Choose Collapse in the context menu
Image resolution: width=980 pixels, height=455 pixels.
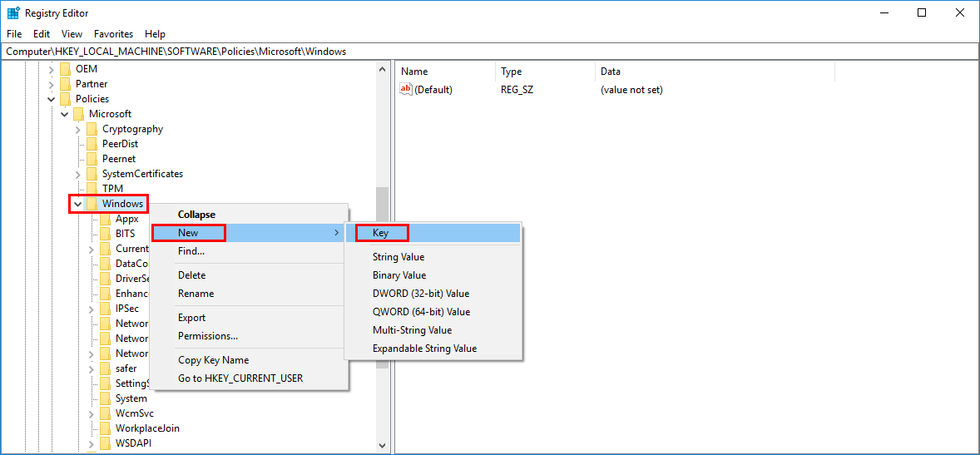pos(249,215)
